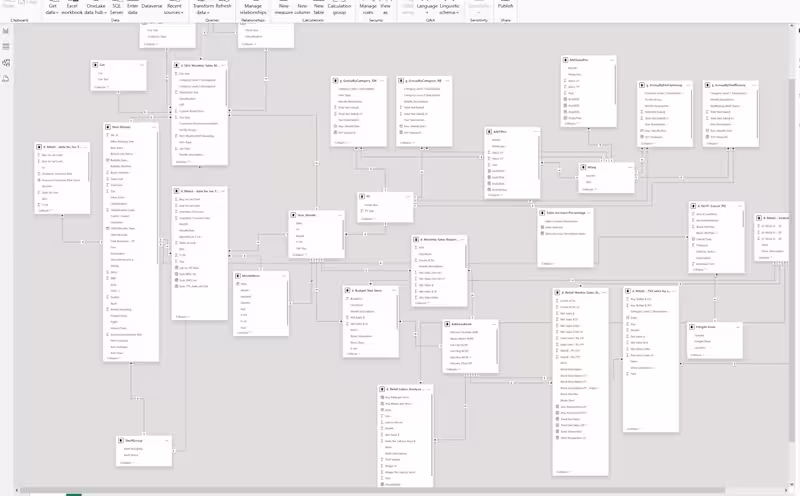Create a New column from the ribbon

[302, 8]
